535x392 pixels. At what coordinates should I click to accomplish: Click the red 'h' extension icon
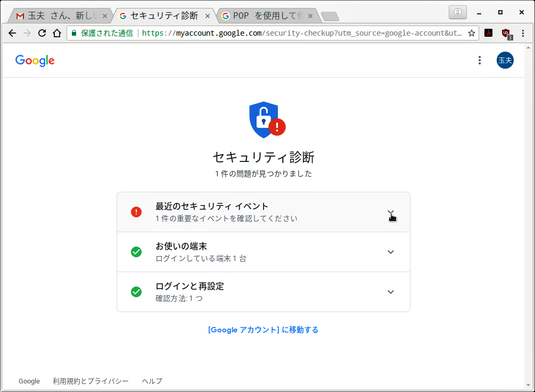click(x=489, y=33)
